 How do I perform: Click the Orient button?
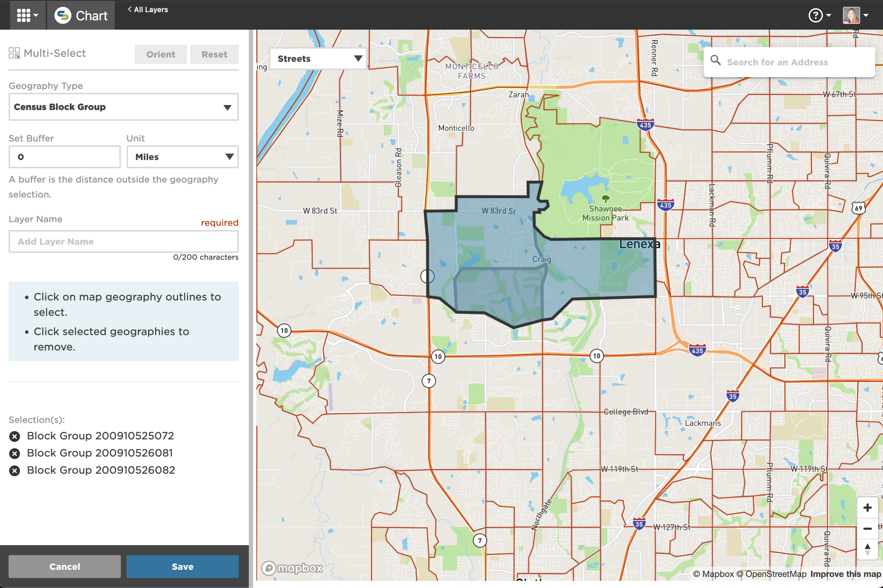(161, 54)
